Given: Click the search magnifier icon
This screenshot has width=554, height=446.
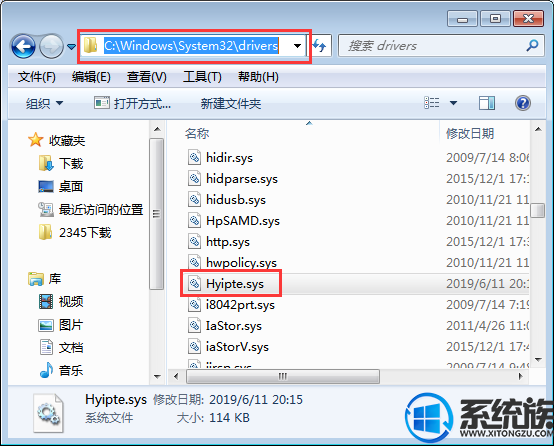Looking at the screenshot, I should tap(532, 46).
